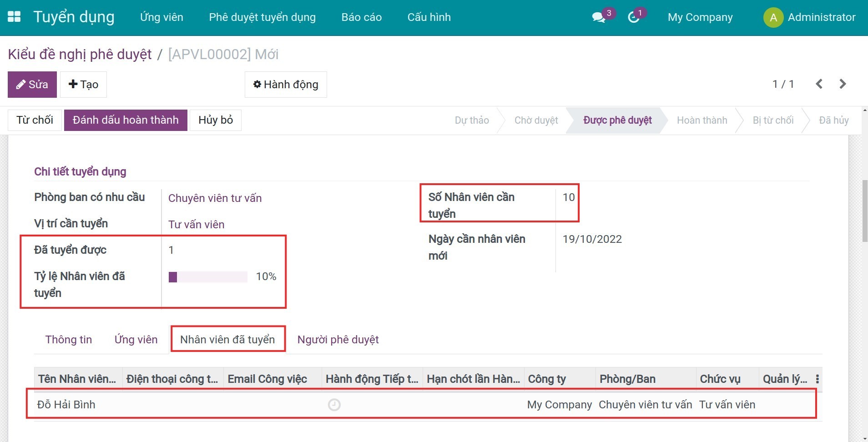The image size is (868, 442).
Task: Click the Sửa edit button
Action: (32, 85)
